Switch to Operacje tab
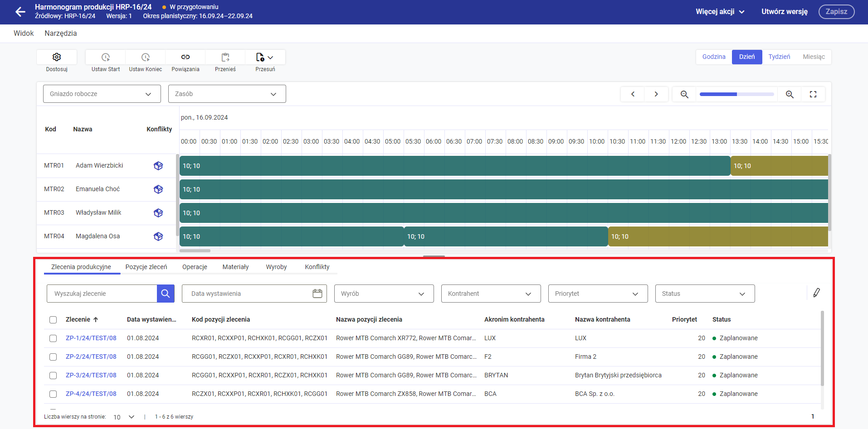 195,267
